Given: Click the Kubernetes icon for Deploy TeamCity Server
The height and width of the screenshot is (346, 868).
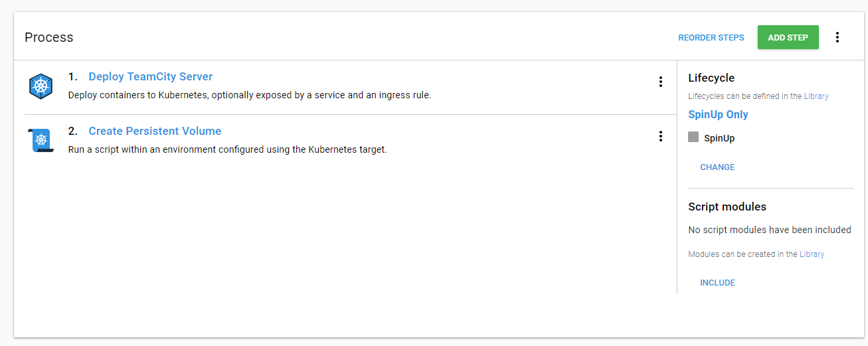Looking at the screenshot, I should pos(41,87).
